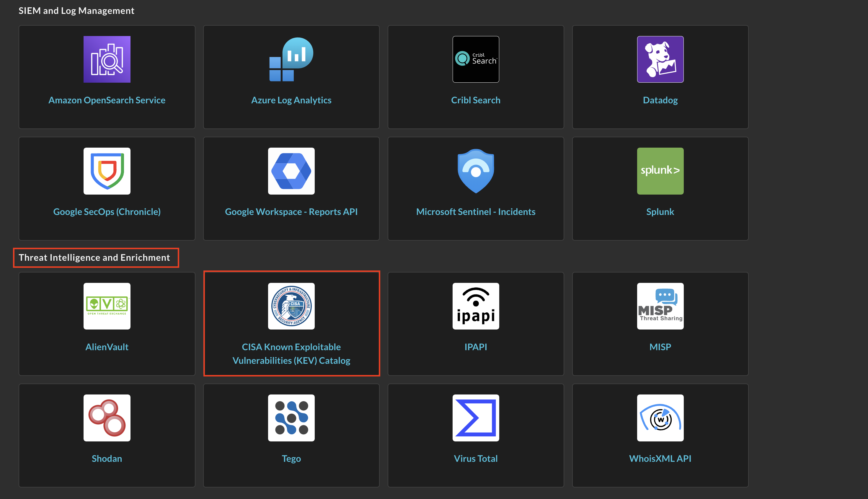Click the AlienVault OTX logo

point(107,306)
